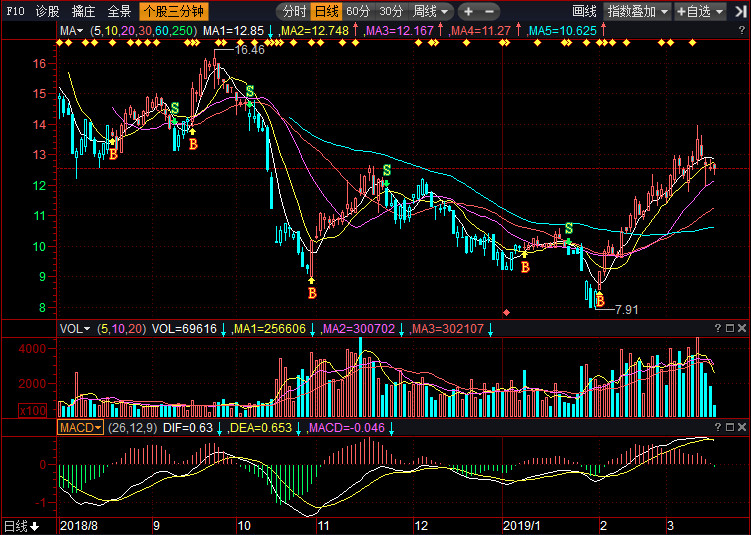751x535 pixels.
Task: Click the 画线 drawing tools button
Action: (585, 12)
